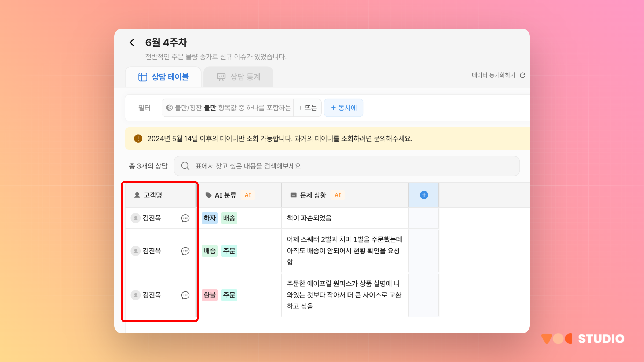Open the 상담 테이블 tab
Image resolution: width=644 pixels, height=362 pixels.
163,77
